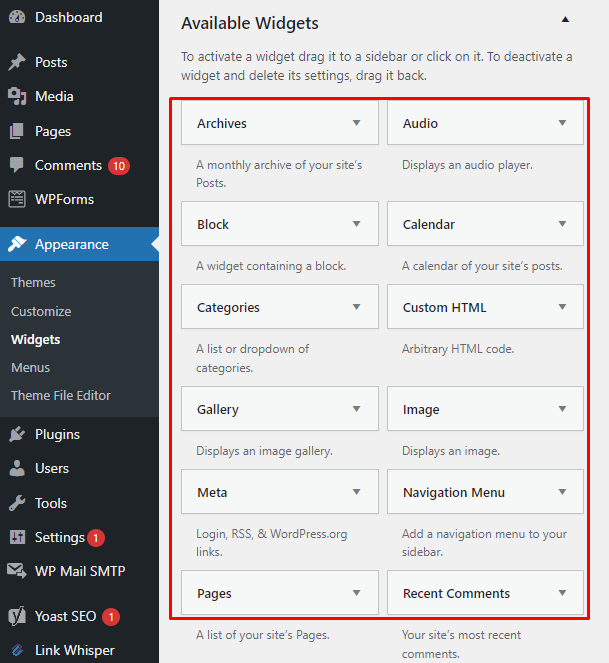Image resolution: width=609 pixels, height=663 pixels.
Task: Open the WP Mail SMTP menu
Action: click(80, 571)
